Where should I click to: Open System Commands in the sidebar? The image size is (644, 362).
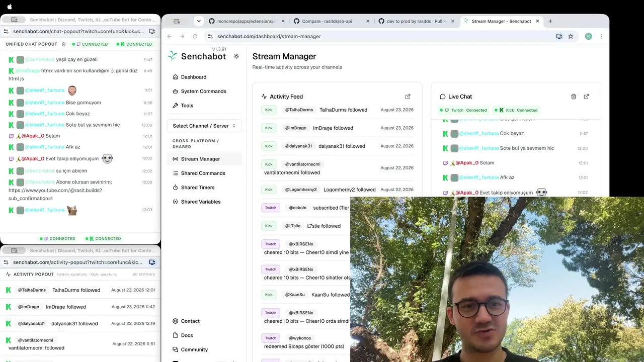[x=204, y=91]
